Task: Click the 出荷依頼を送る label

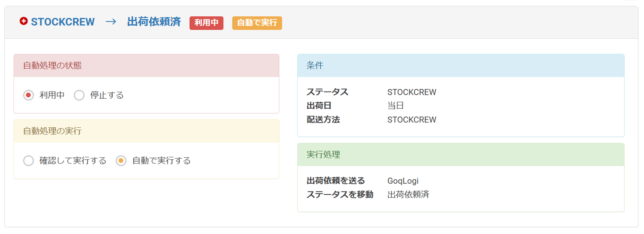Action: pos(336,181)
